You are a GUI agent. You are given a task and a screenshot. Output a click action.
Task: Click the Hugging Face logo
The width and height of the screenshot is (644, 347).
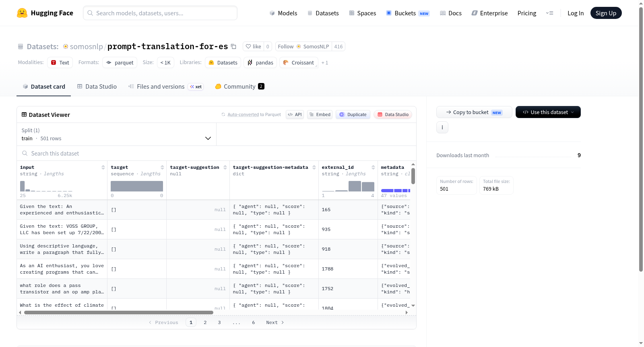point(22,13)
